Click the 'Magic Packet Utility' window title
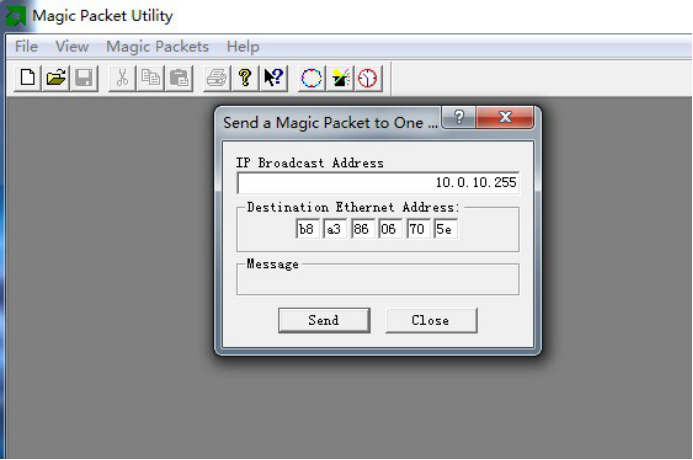The height and width of the screenshot is (460, 693). [103, 16]
